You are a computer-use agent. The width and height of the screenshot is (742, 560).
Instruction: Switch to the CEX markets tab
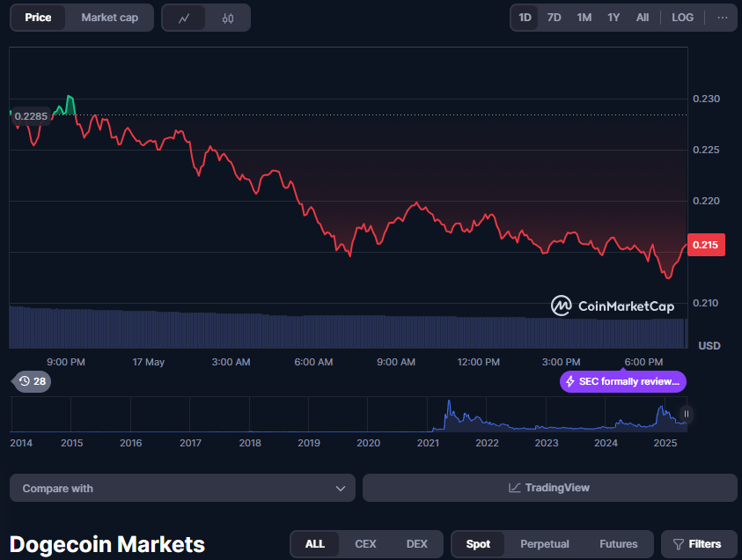pyautogui.click(x=365, y=544)
